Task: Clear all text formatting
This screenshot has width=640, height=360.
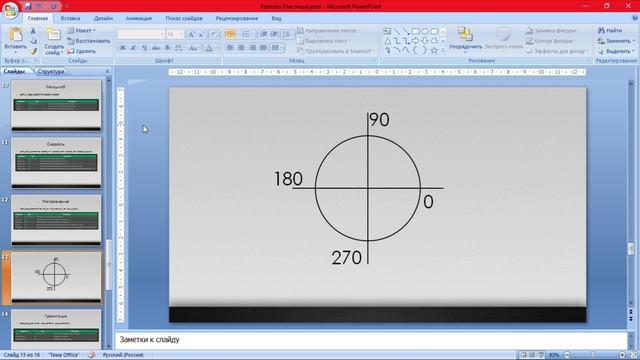Action: pos(213,35)
